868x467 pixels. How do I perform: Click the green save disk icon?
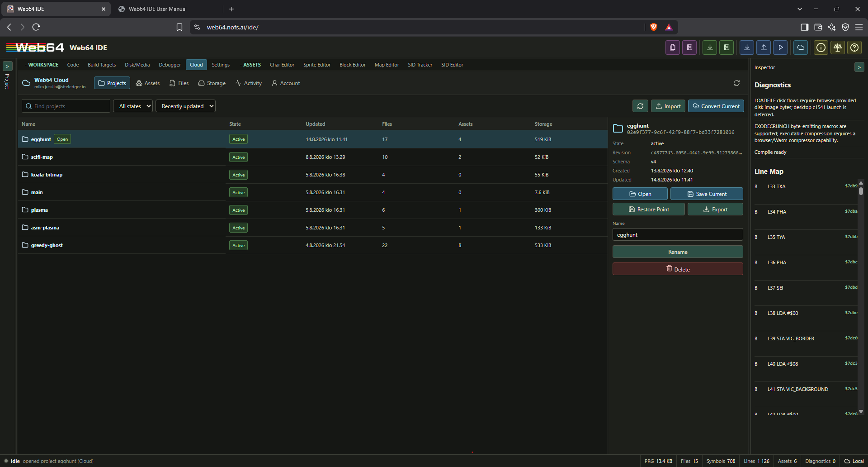726,48
